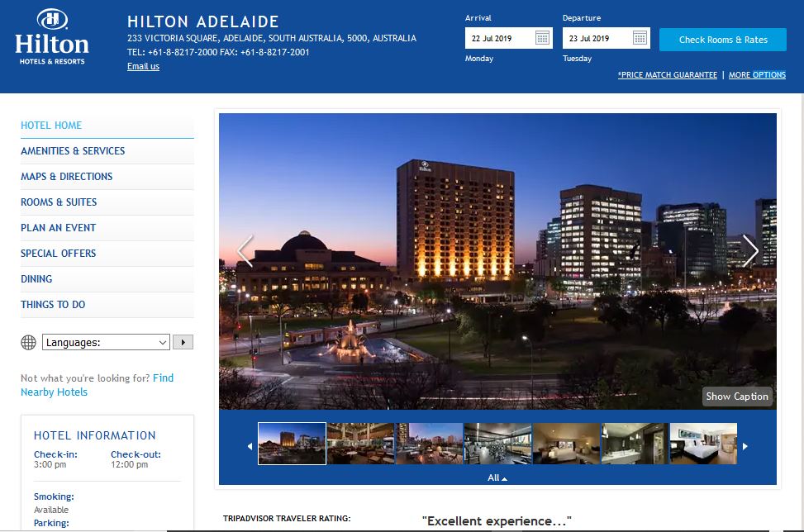Select the hotel exterior night thumbnail
Image resolution: width=804 pixels, height=532 pixels.
tap(292, 444)
